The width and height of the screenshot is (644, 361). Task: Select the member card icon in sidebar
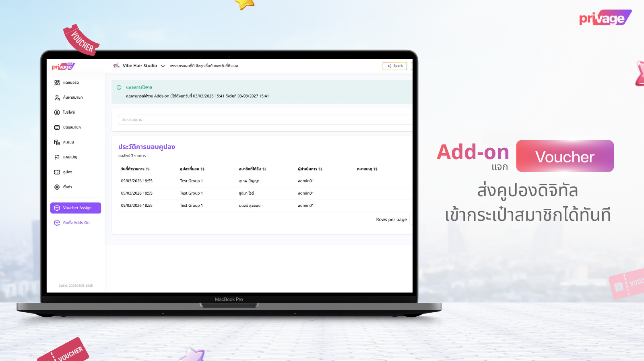[57, 127]
